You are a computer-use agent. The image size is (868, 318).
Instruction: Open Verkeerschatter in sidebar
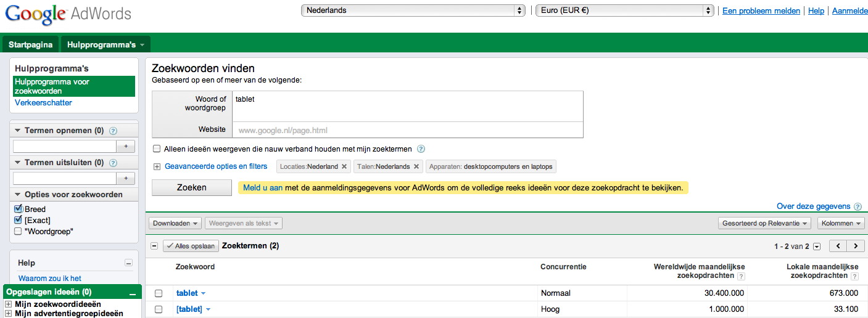[x=43, y=103]
